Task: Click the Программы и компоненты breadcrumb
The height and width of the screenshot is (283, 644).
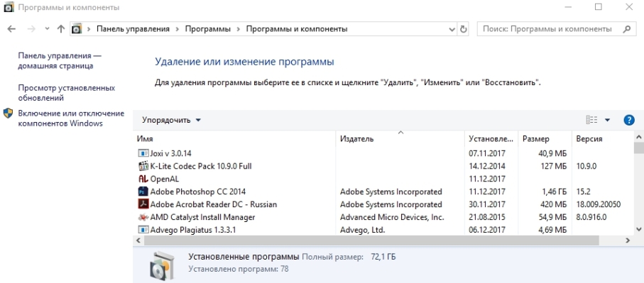Action: coord(297,29)
